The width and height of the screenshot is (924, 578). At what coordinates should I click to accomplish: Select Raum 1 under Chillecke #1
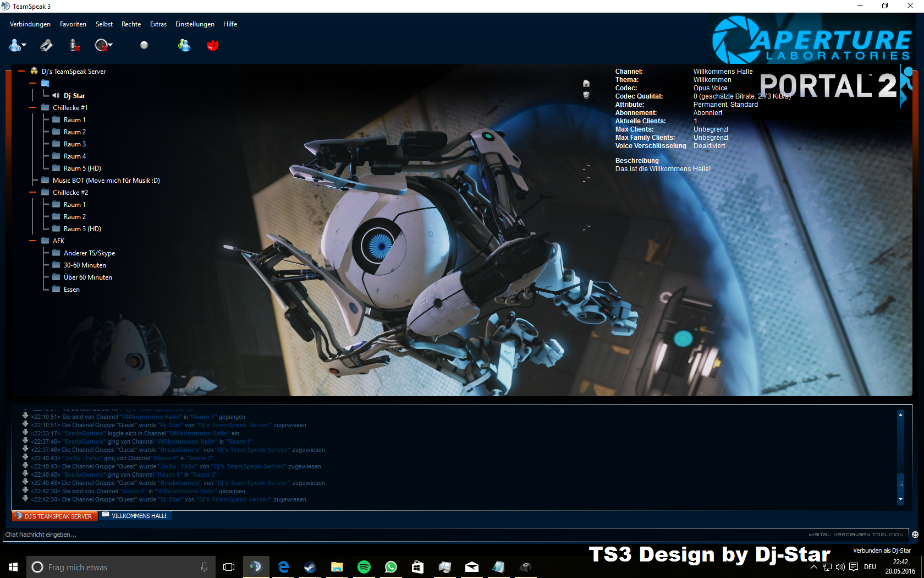[x=75, y=119]
